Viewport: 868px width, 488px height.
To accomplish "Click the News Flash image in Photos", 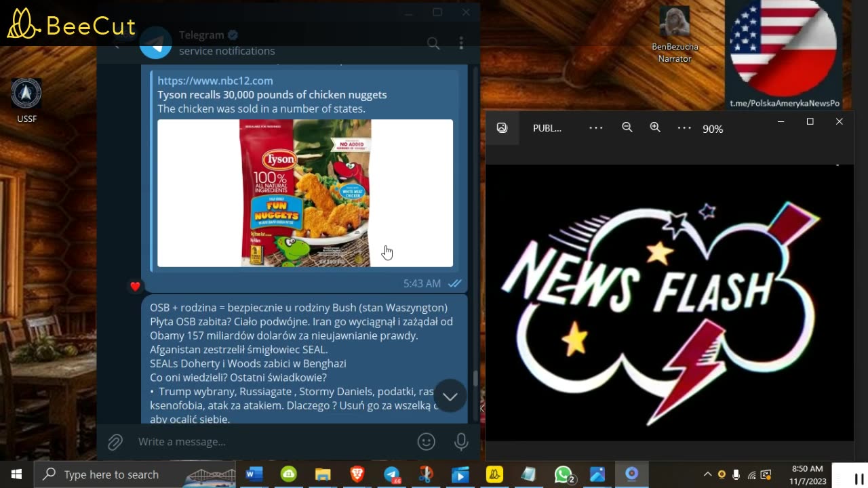I will [x=669, y=302].
